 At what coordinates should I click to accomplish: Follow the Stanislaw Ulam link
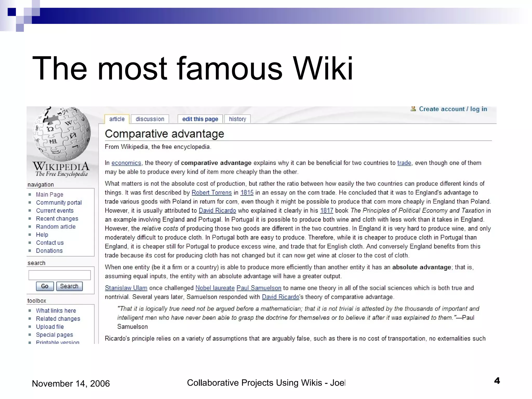(x=126, y=288)
